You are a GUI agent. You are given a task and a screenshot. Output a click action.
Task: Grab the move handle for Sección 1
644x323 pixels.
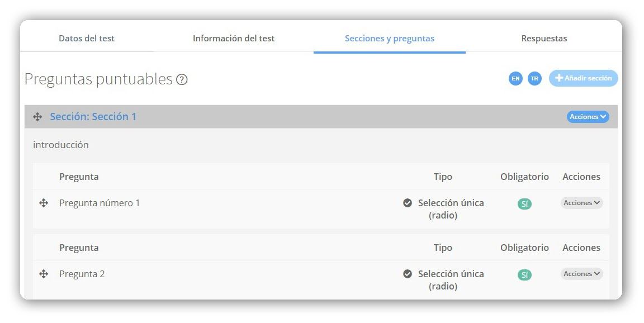tap(37, 117)
